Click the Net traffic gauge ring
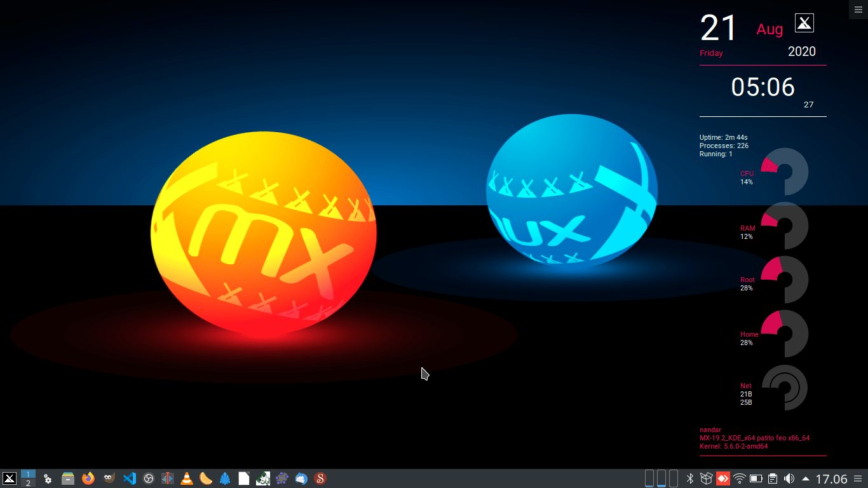The image size is (868, 488). 784,388
